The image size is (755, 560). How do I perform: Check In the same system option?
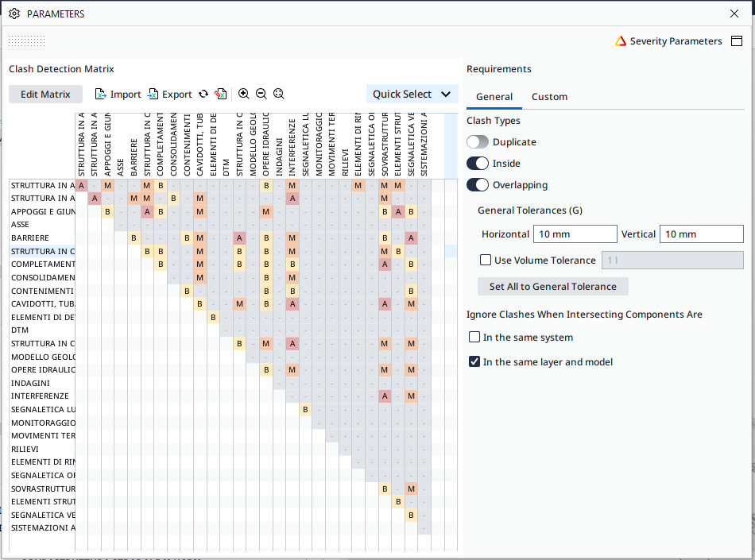(474, 338)
